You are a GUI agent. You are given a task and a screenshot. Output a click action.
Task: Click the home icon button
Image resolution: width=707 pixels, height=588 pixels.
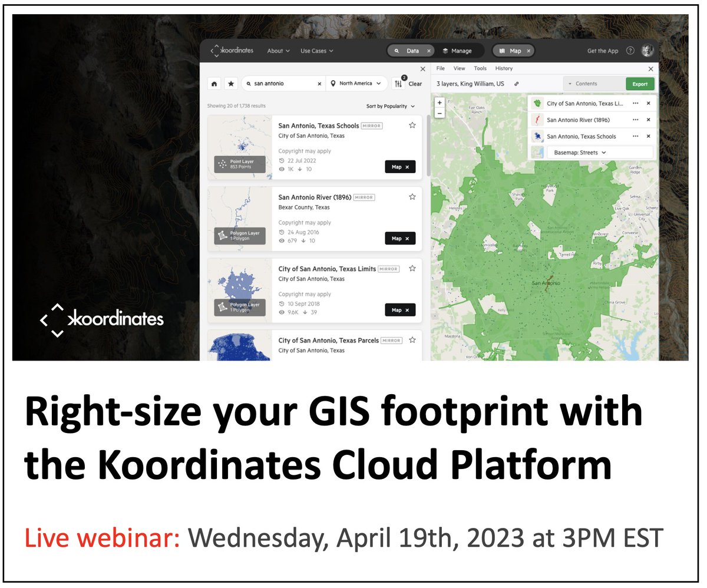214,84
